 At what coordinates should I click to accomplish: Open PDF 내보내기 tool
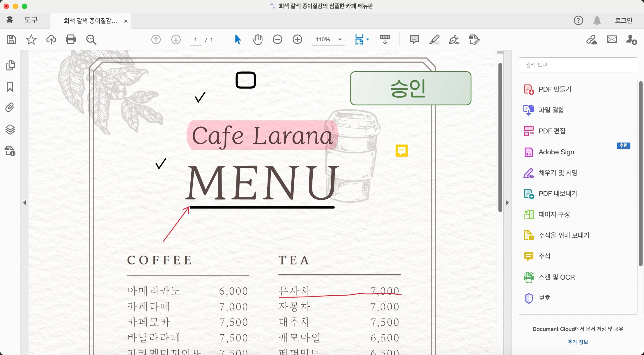550,194
